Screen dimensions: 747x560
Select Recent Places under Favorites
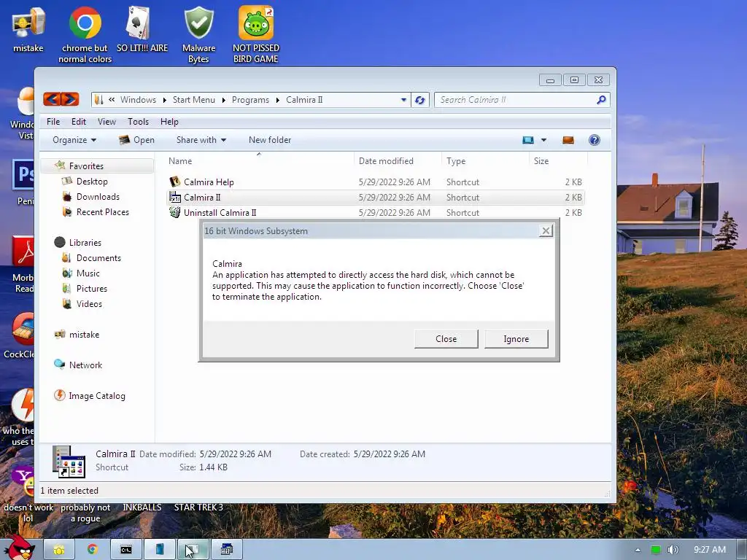click(x=102, y=211)
